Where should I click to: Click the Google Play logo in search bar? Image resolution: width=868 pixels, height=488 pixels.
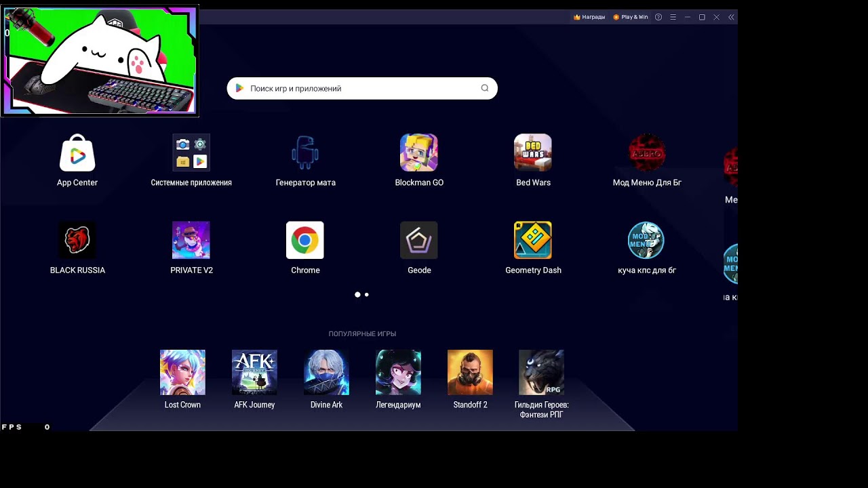click(x=239, y=88)
